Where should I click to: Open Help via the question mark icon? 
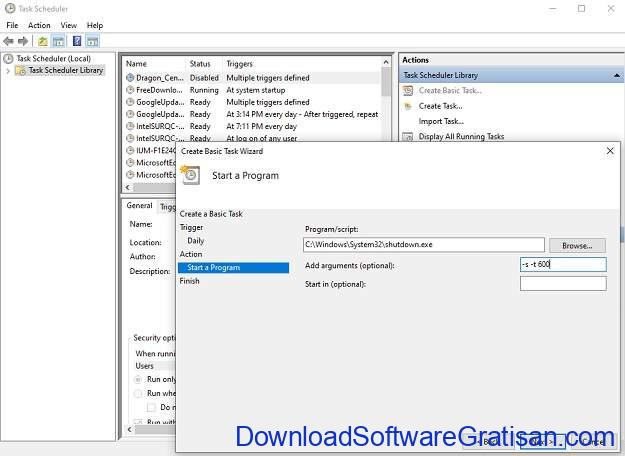77,41
